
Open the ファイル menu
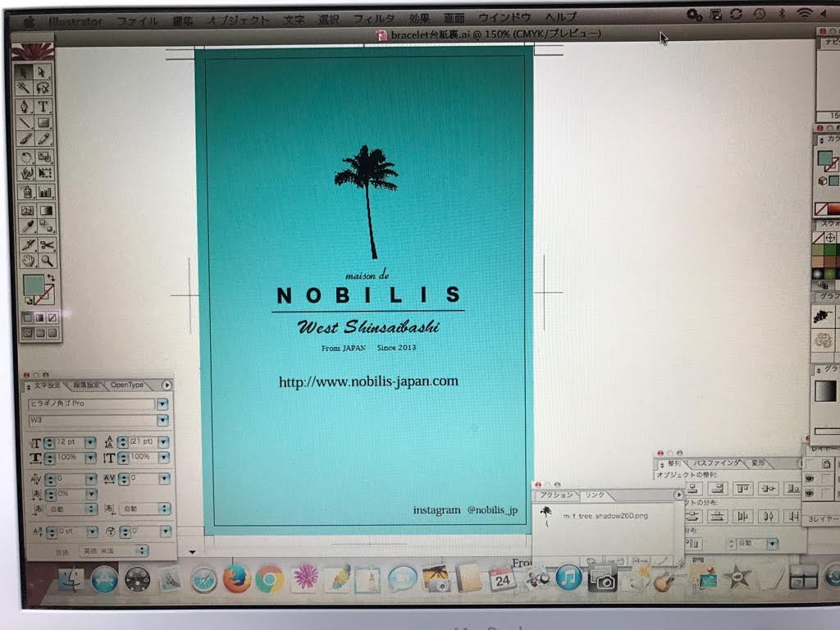click(x=137, y=21)
